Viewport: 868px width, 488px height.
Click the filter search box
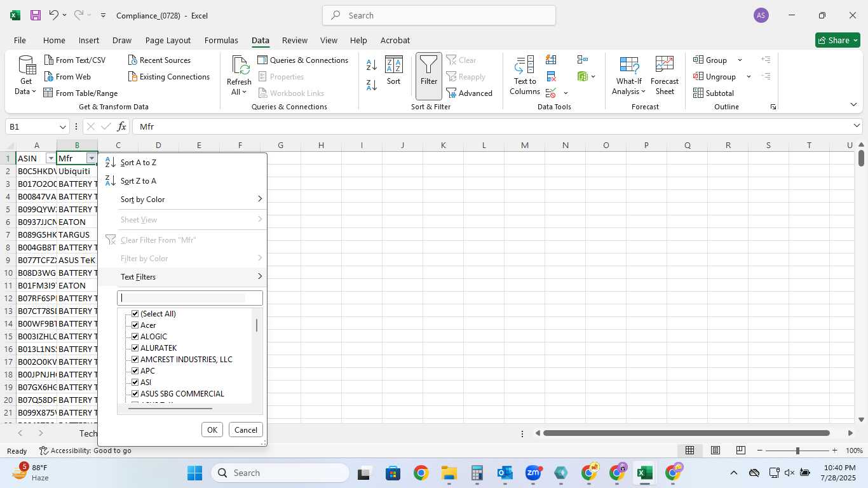point(190,298)
